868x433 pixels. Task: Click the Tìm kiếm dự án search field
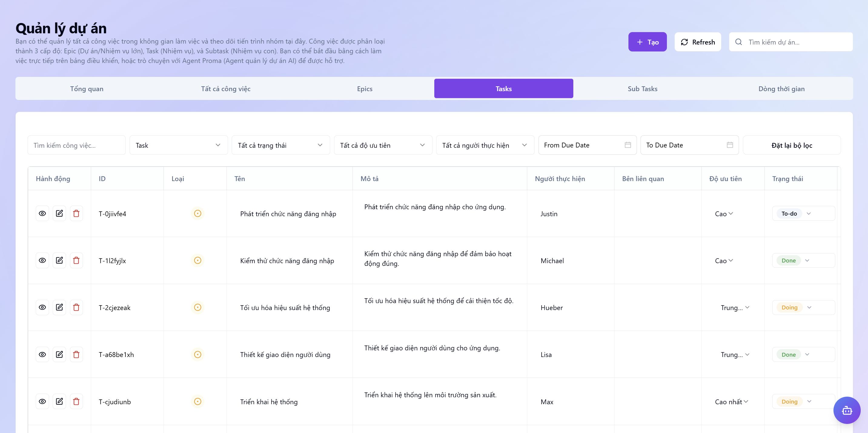pyautogui.click(x=791, y=42)
